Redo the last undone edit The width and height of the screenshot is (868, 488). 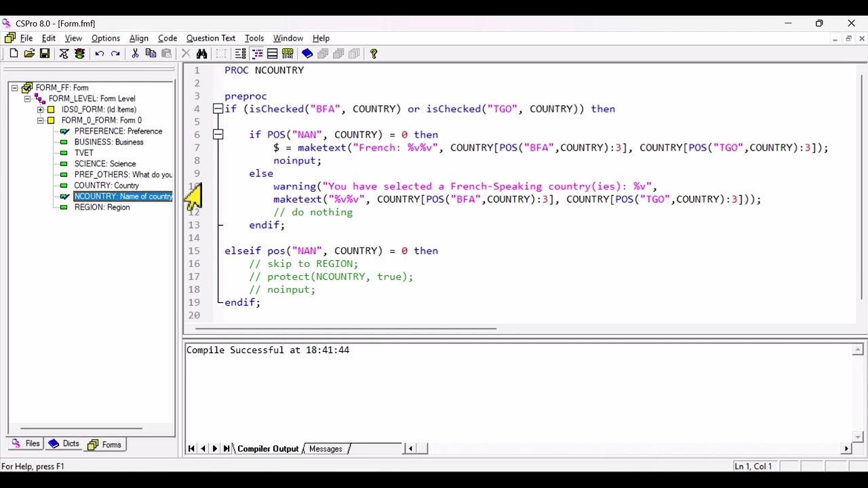[115, 54]
